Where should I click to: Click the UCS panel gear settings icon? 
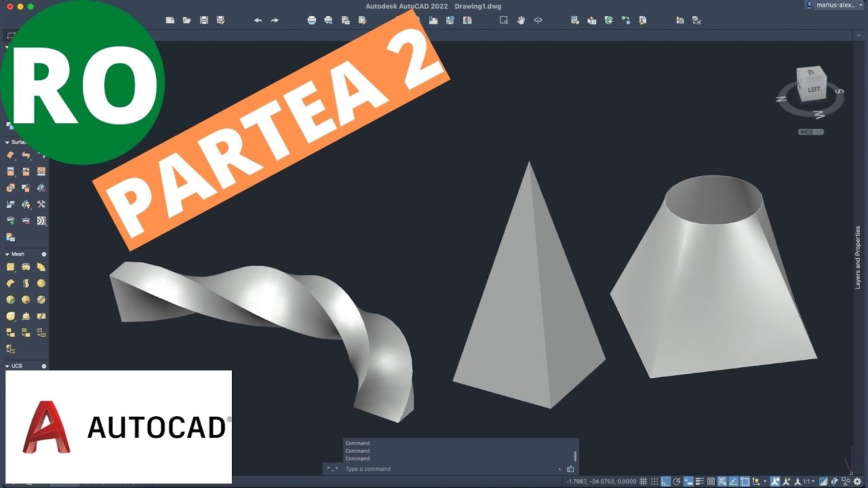point(44,366)
